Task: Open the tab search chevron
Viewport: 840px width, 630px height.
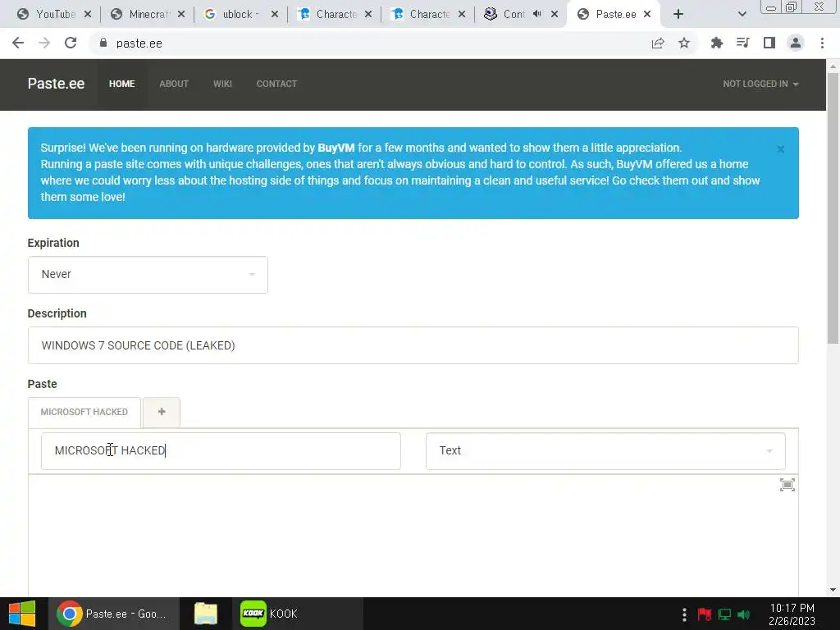Action: tap(742, 14)
